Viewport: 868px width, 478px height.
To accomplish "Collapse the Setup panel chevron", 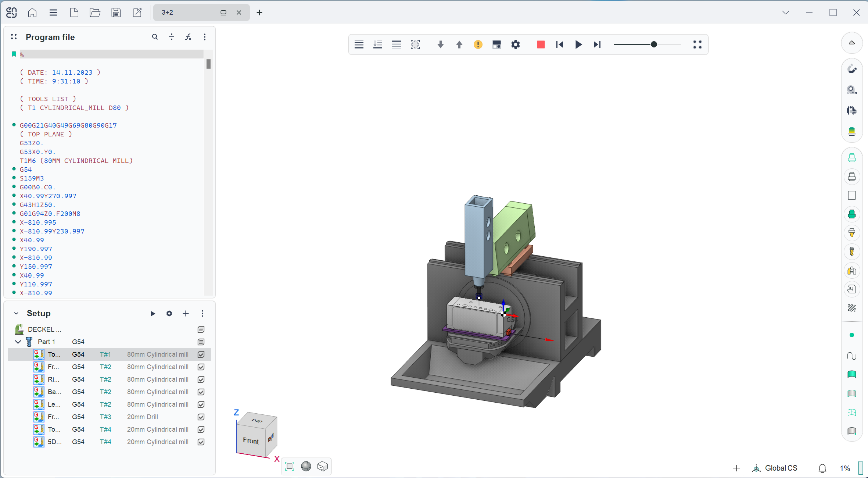I will 16,313.
